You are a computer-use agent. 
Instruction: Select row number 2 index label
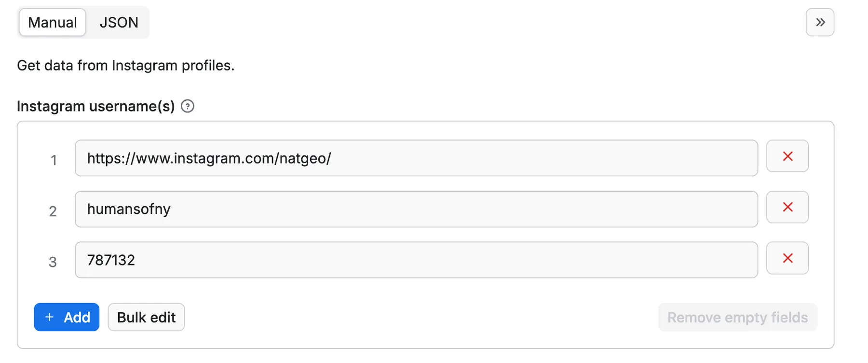pyautogui.click(x=53, y=211)
